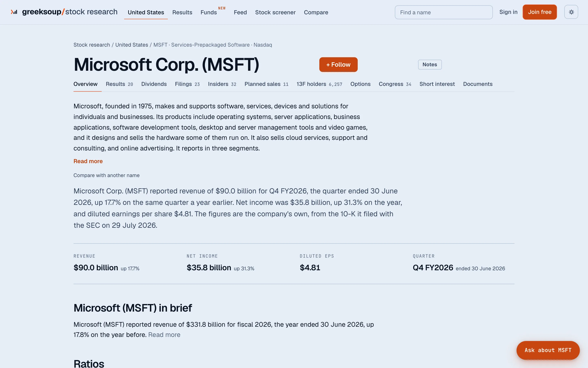This screenshot has height=368, width=588.
Task: Open the Stock screener
Action: pyautogui.click(x=275, y=12)
